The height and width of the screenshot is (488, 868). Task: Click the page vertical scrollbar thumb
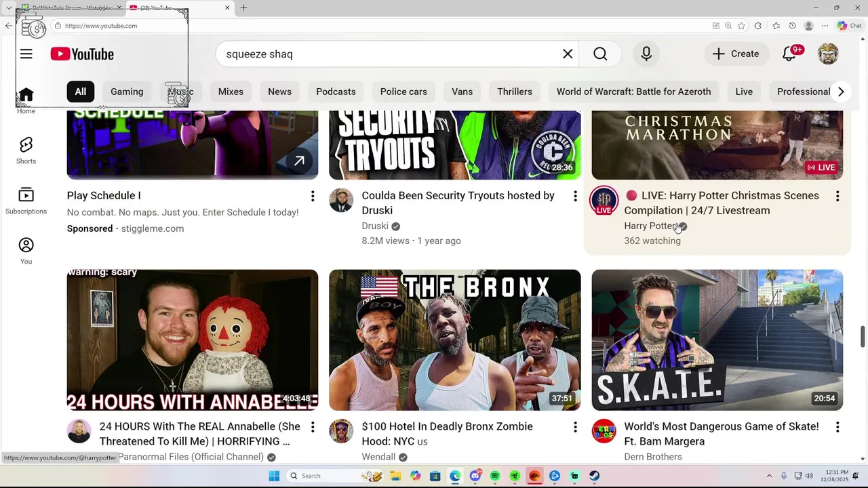pos(863,335)
